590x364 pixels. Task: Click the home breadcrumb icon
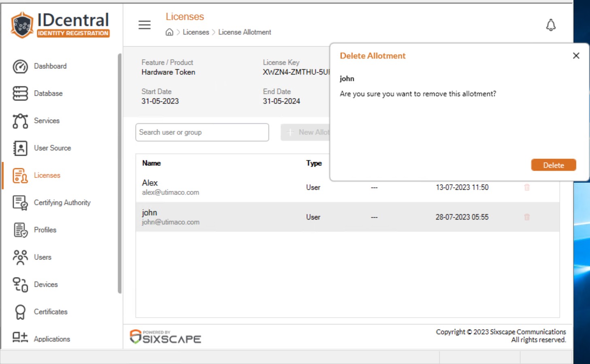[169, 32]
